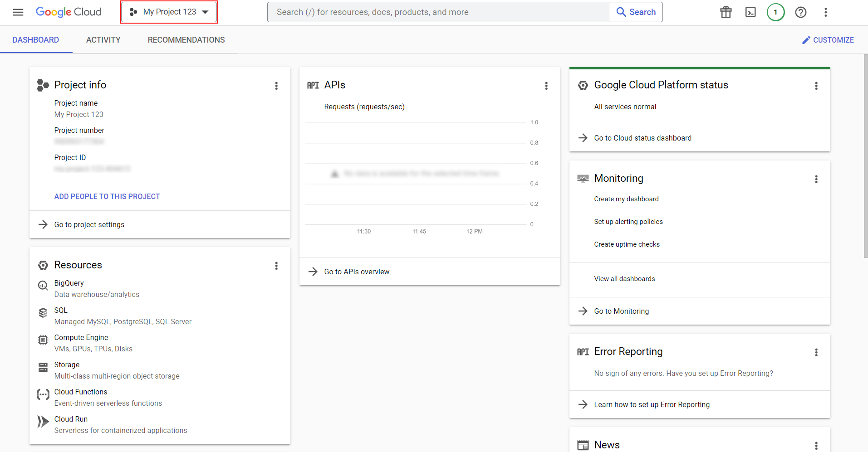Click the Customize button
Viewport: 868px width, 452px height.
[828, 40]
